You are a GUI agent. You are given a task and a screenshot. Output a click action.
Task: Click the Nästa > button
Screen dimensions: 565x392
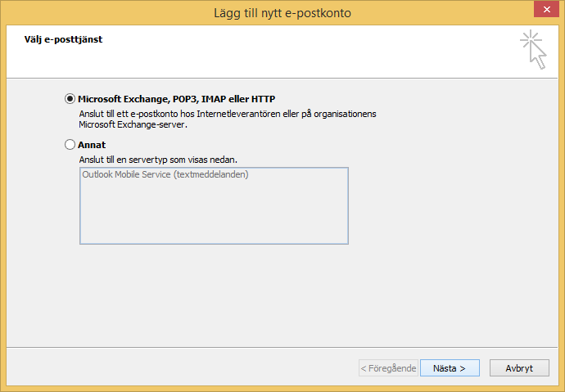click(x=450, y=368)
